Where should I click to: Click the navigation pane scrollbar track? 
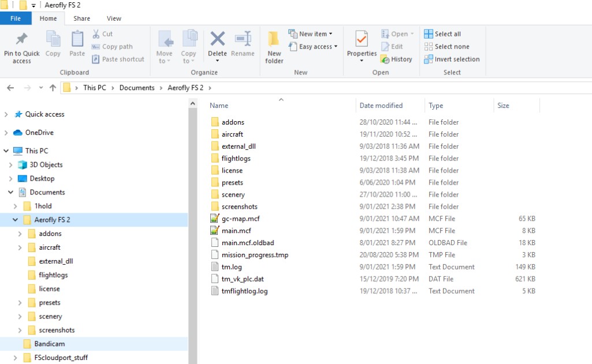coord(192,236)
